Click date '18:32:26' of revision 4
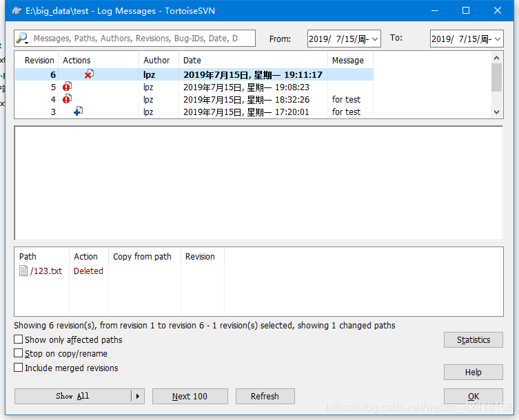The image size is (519, 420). (x=292, y=100)
